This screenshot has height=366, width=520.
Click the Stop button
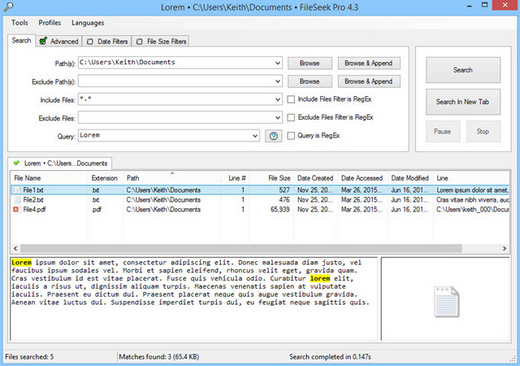coord(483,131)
